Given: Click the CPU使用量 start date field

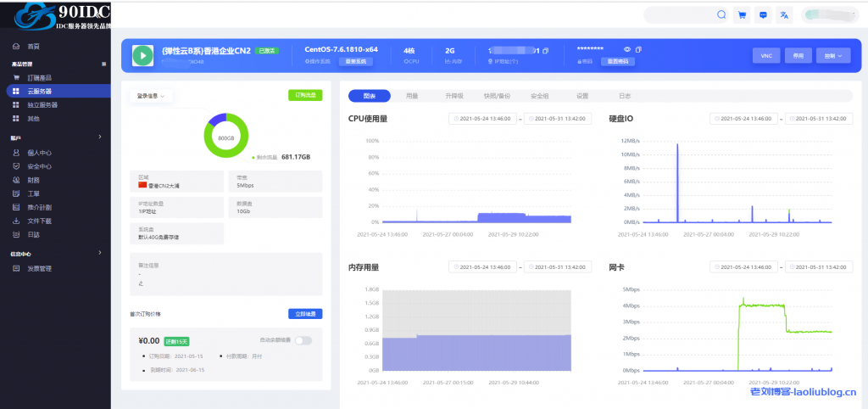Looking at the screenshot, I should [x=482, y=120].
